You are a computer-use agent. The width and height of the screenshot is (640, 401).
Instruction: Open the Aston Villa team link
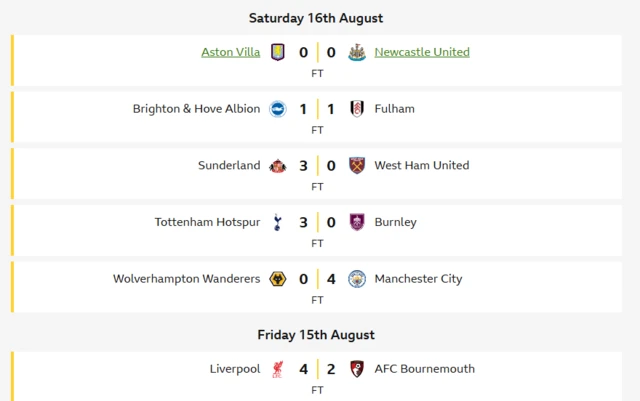pos(231,52)
